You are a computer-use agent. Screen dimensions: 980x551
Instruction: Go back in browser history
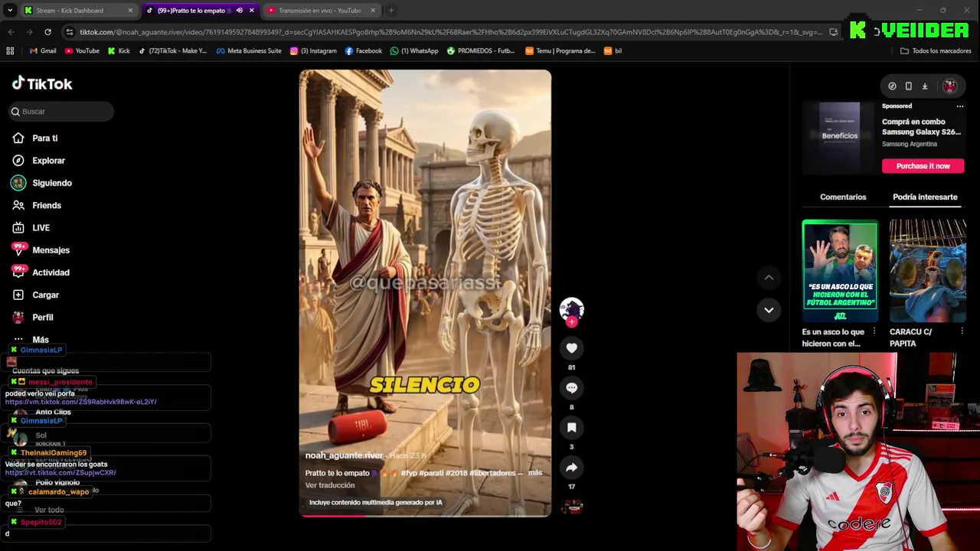(11, 32)
